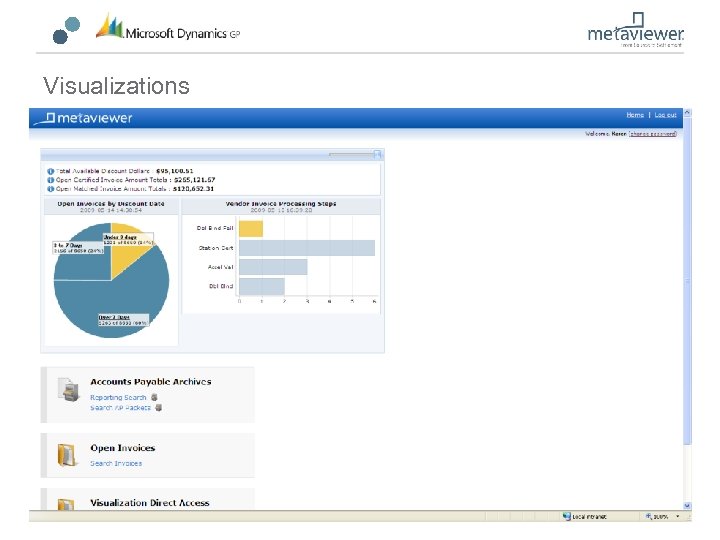Click the $120,652.31 matched invoice total
The image size is (720, 540).
click(193, 189)
